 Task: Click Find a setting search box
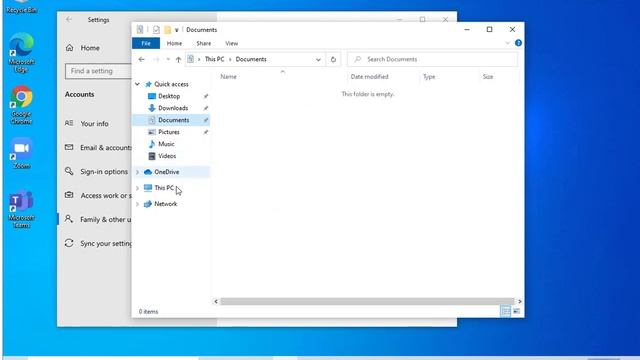(98, 71)
